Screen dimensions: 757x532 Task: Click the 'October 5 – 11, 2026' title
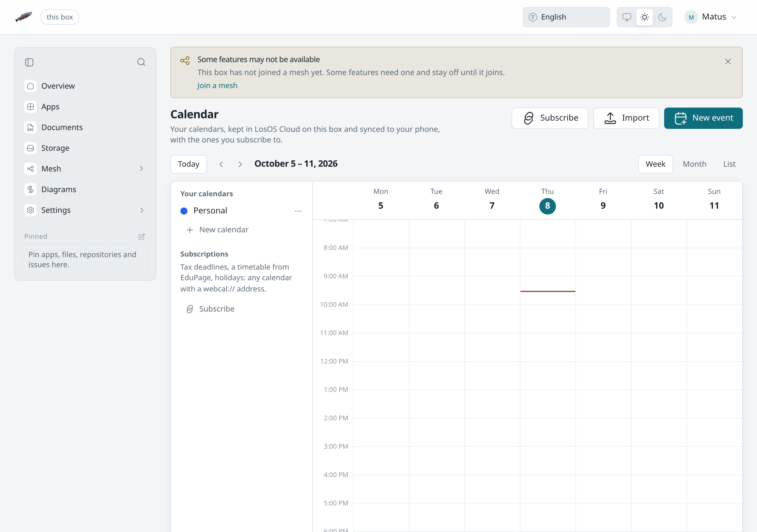tap(296, 164)
